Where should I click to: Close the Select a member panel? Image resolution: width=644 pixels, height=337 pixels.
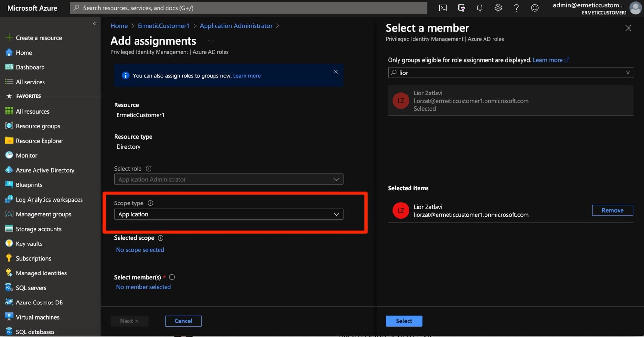click(x=628, y=28)
